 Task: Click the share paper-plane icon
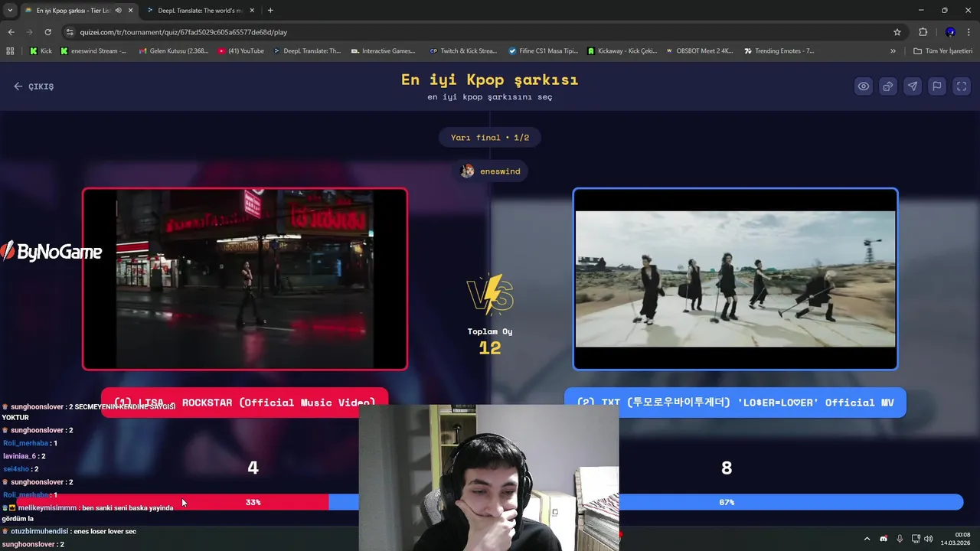912,86
